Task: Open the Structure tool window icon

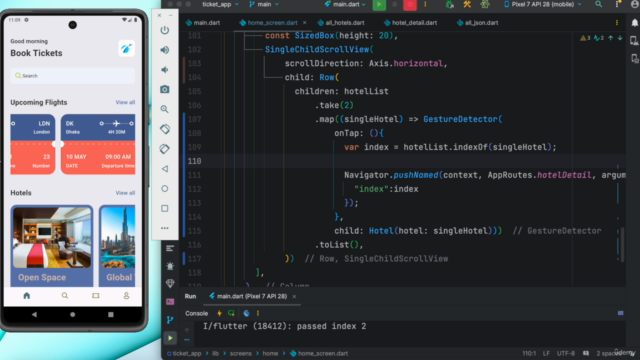Action: click(170, 248)
